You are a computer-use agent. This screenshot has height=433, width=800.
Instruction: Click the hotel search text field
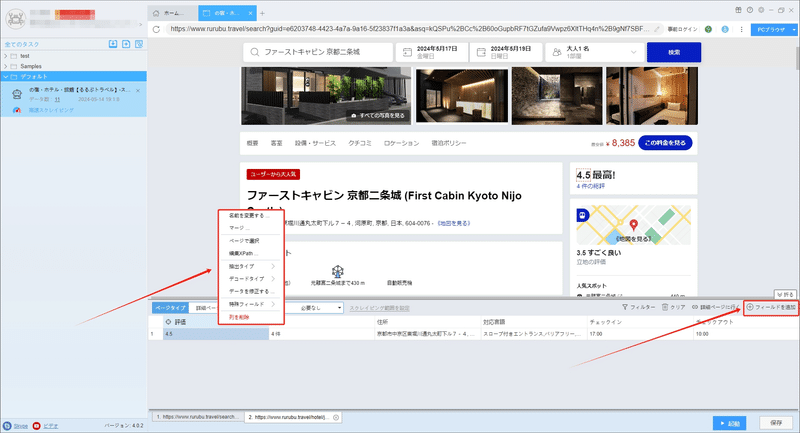pyautogui.click(x=318, y=52)
